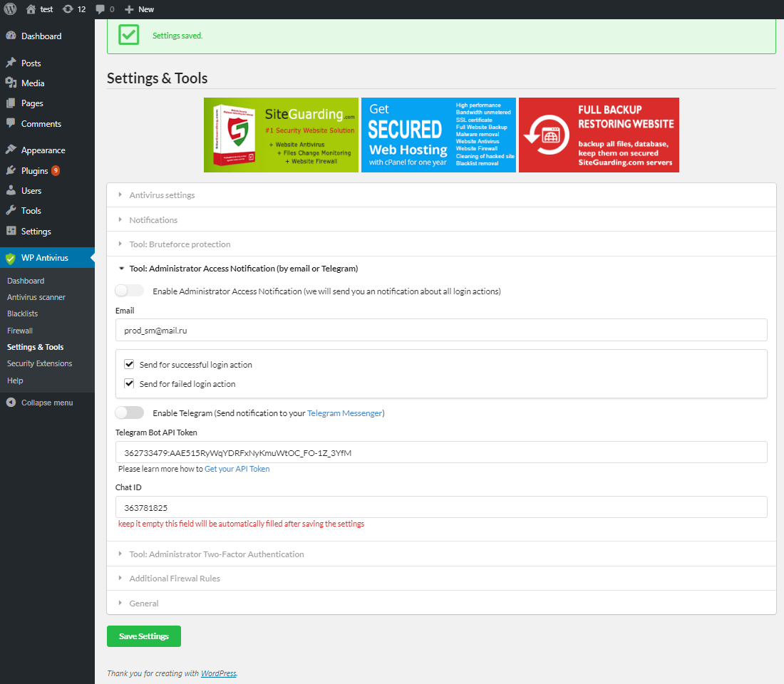Click the Tools wrench icon
Screen dimensions: 784x684
pos(11,210)
